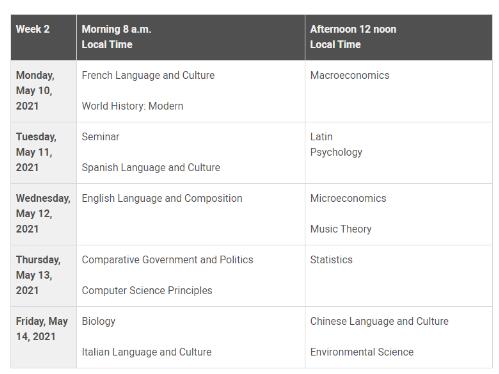Click Environmental Science entry
499x374 pixels.
(362, 352)
